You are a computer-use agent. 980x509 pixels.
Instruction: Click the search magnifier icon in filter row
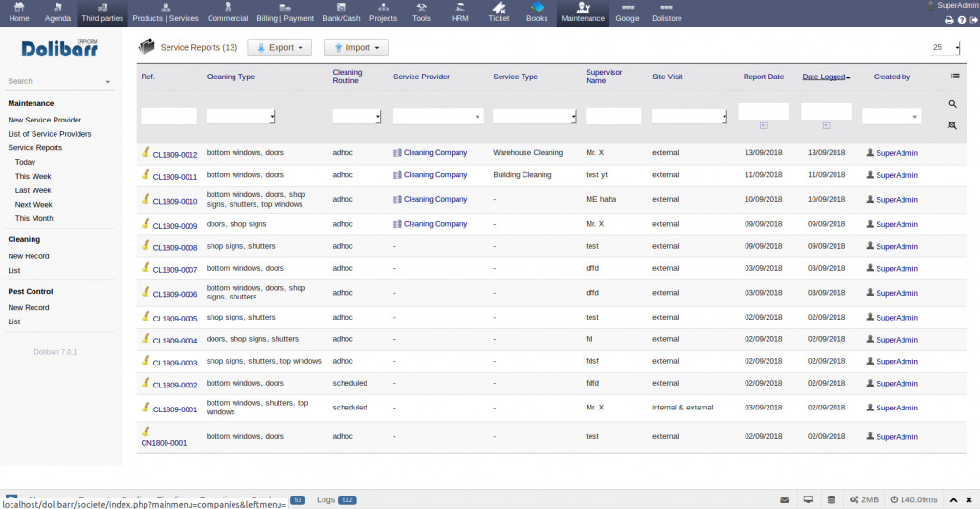click(x=952, y=104)
